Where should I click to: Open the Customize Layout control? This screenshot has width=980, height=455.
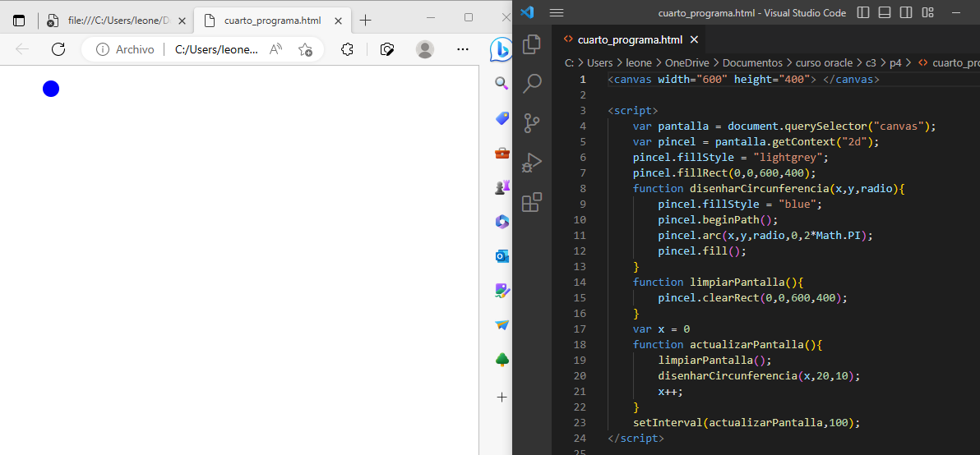pos(927,12)
